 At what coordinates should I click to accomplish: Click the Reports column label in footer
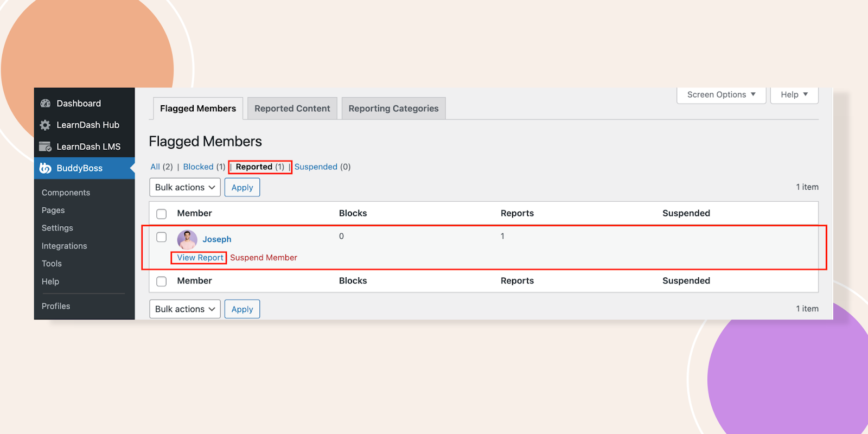pos(517,280)
